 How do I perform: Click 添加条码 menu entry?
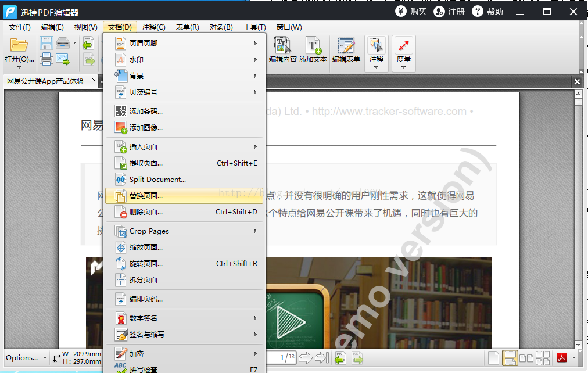(185, 112)
